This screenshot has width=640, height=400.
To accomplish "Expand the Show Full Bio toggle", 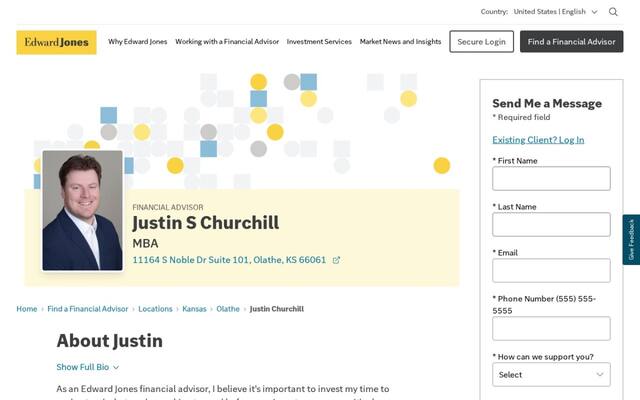I will (88, 367).
